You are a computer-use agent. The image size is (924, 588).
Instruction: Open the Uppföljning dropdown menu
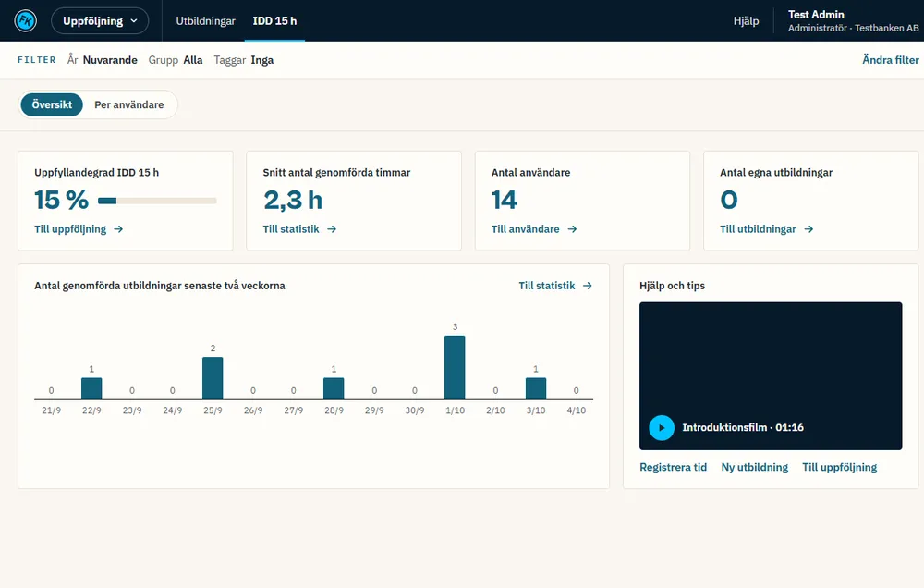(x=100, y=20)
